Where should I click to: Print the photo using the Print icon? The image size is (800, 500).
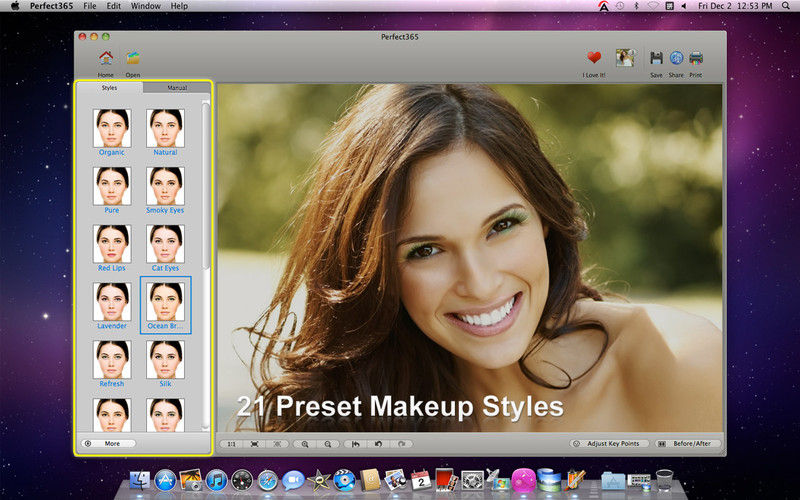696,58
